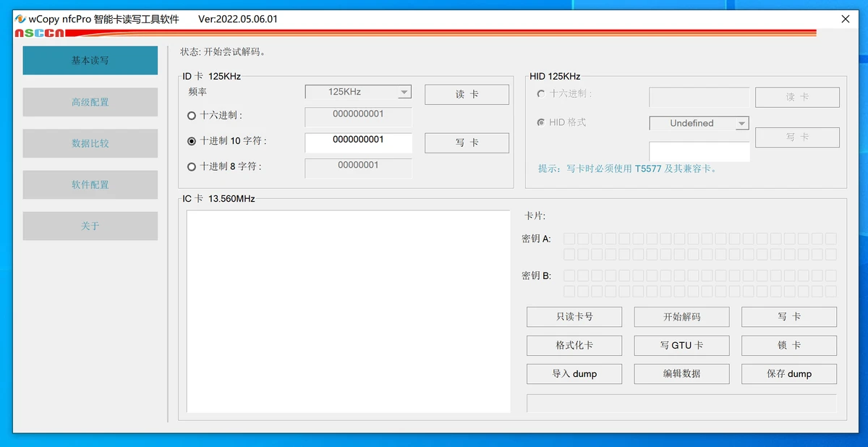Click the 十进制 8 字符 field 00000001
Screen dimensions: 868x447
coord(359,168)
